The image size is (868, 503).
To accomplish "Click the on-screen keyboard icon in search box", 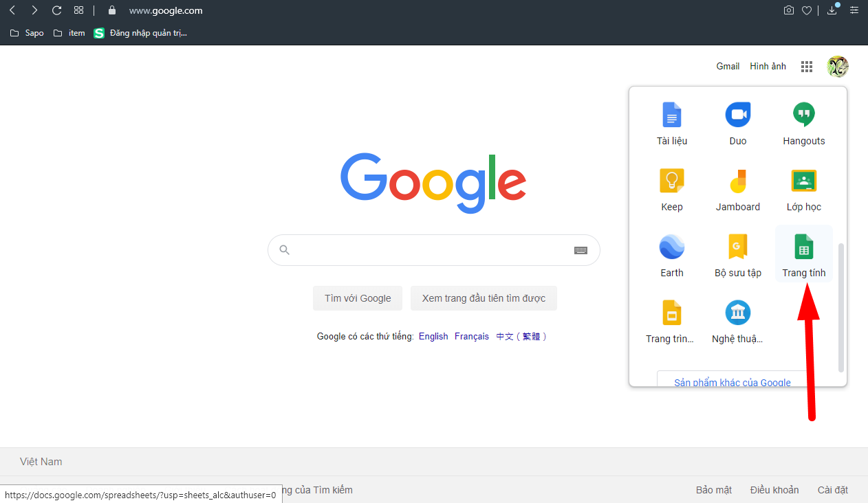I will click(581, 250).
